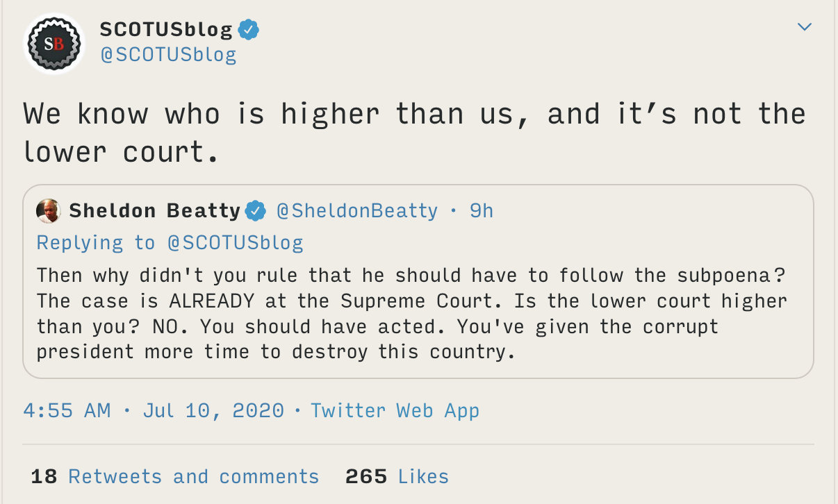Click the @SheldonBeatty handle
The height and width of the screenshot is (504, 838).
(x=357, y=211)
